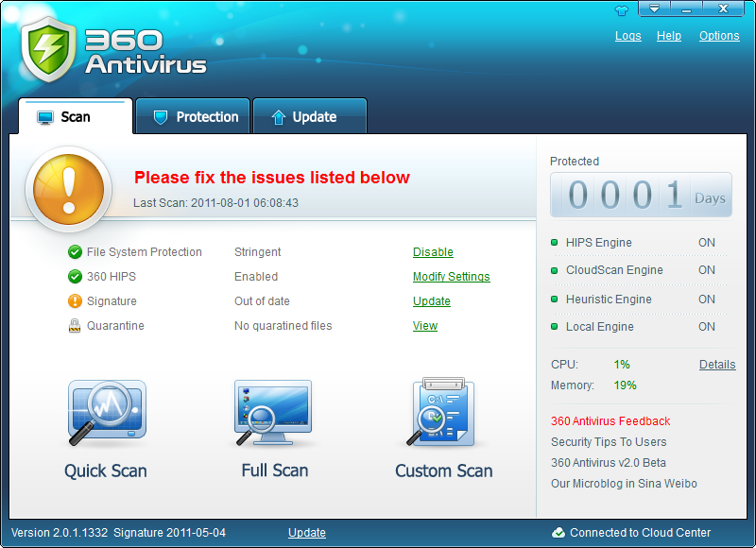Click the skin shirt icon in title bar
Screen dimensions: 756x548
(x=621, y=10)
